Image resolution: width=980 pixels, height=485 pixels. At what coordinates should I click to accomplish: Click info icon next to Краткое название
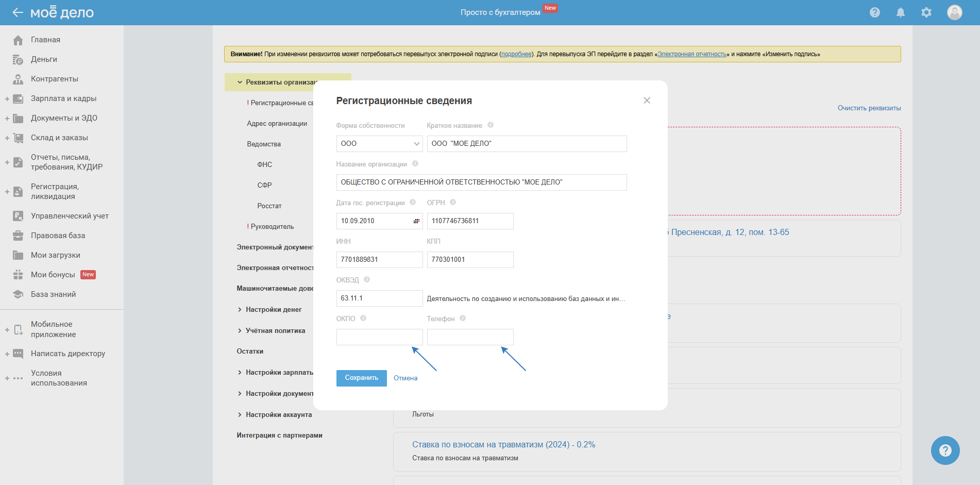click(491, 125)
